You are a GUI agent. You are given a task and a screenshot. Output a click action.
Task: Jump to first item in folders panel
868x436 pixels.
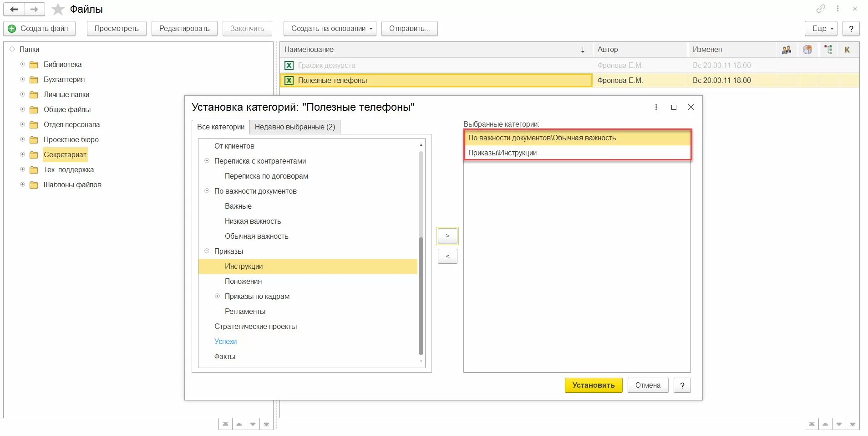(225, 424)
